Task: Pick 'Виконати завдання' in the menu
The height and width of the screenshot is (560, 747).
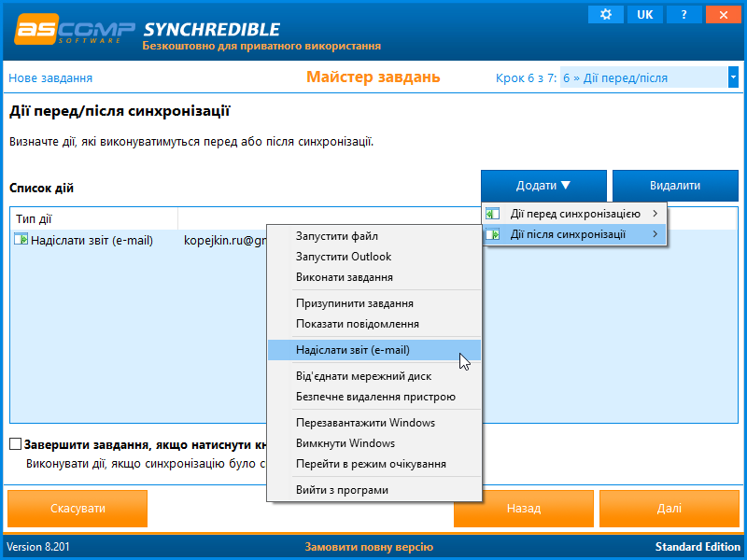Action: click(374, 277)
